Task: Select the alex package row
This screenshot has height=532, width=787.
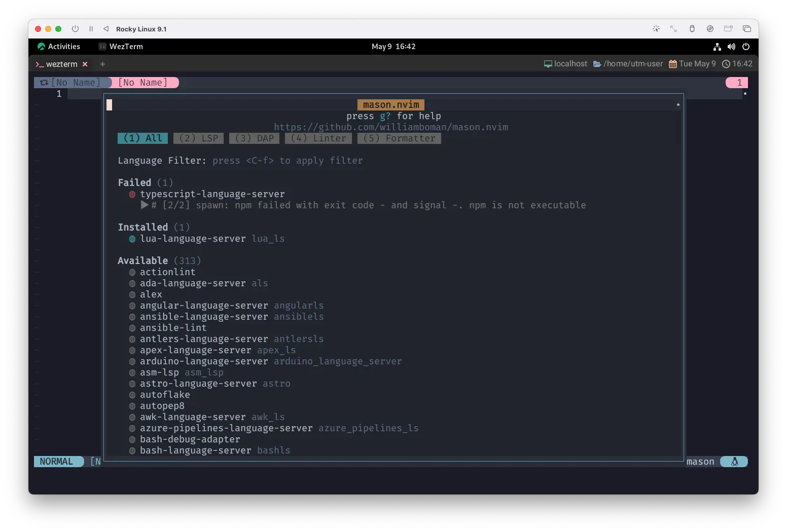Action: coord(151,294)
